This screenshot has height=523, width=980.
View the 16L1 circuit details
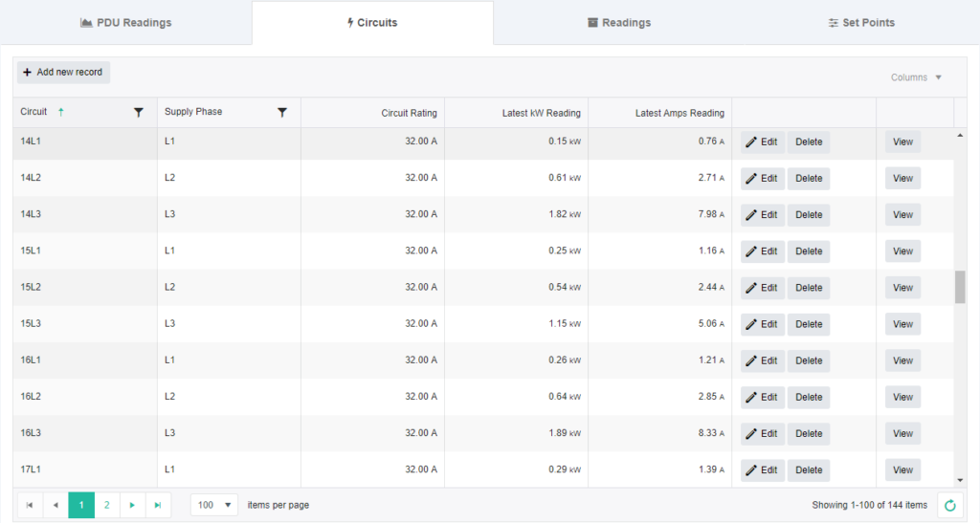tap(902, 360)
